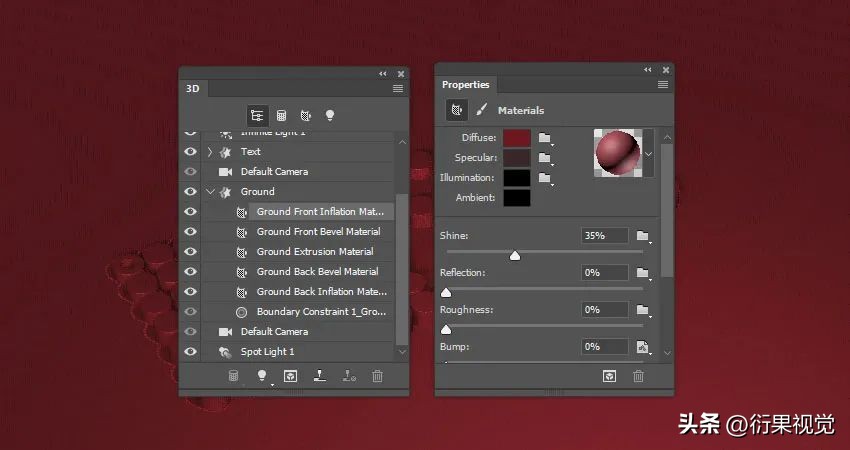Click 3D panel scrollbar down arrow
Image resolution: width=850 pixels, height=450 pixels.
[x=402, y=352]
